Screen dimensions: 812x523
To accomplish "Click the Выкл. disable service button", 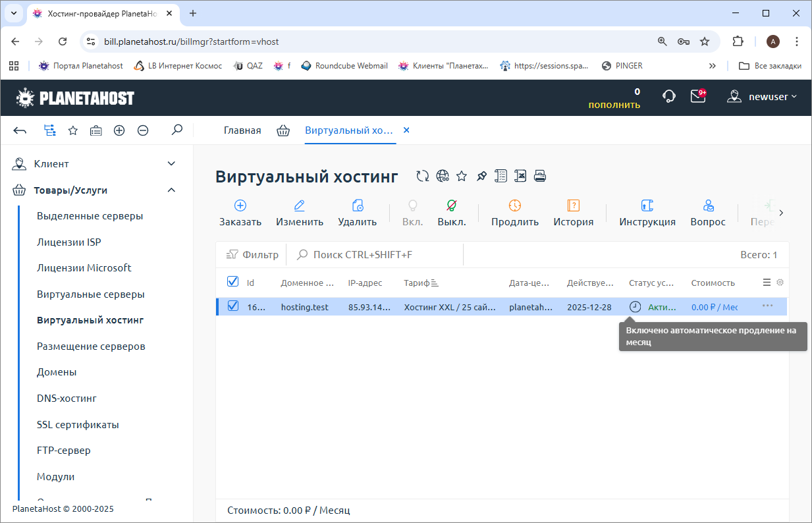I will pos(452,212).
